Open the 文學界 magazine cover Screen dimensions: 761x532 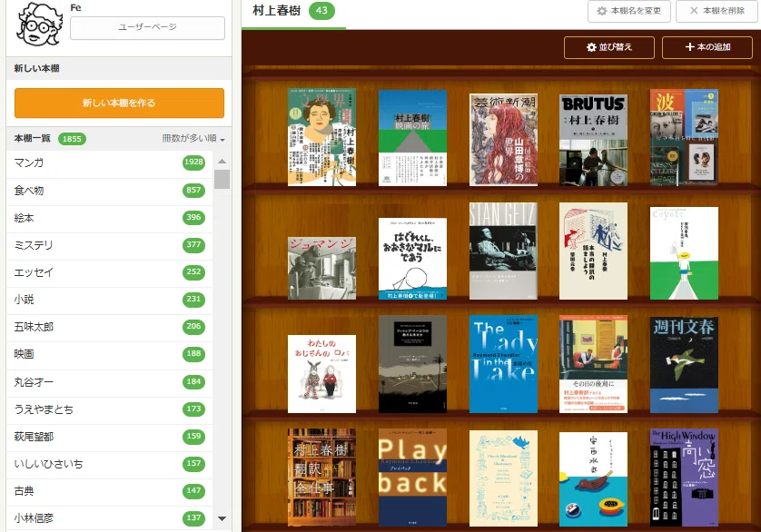coord(321,137)
